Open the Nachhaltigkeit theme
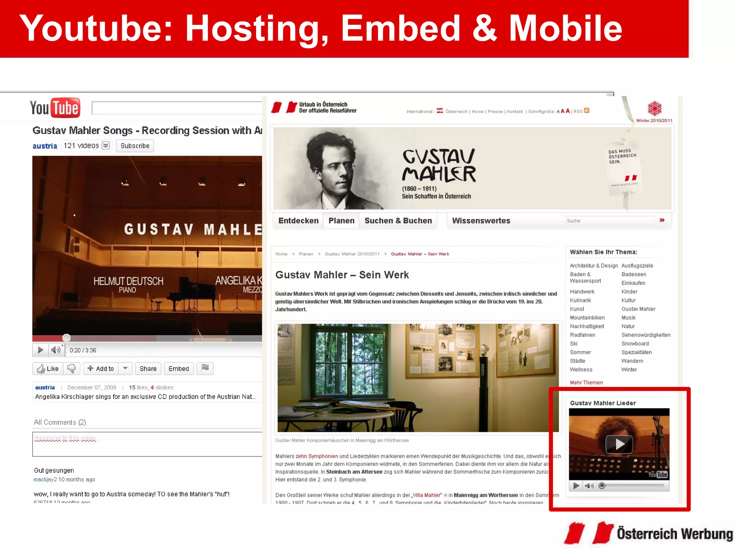 tap(587, 326)
